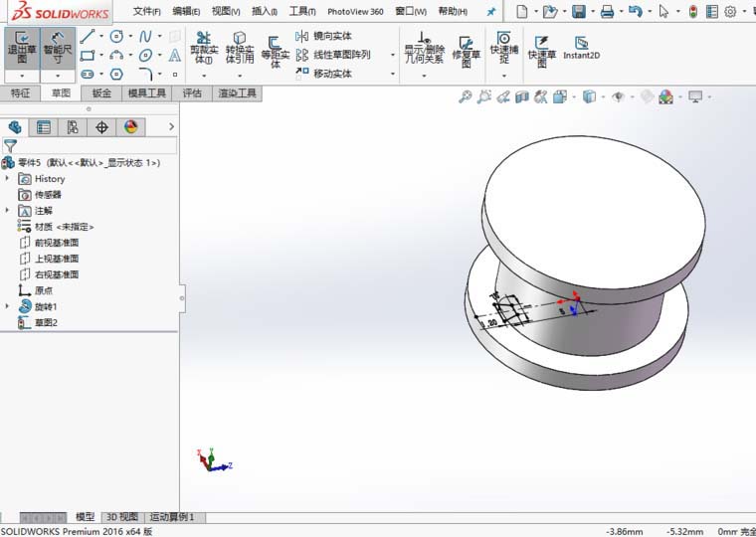Click the Save icon in top toolbar
This screenshot has height=537, width=756.
[579, 12]
